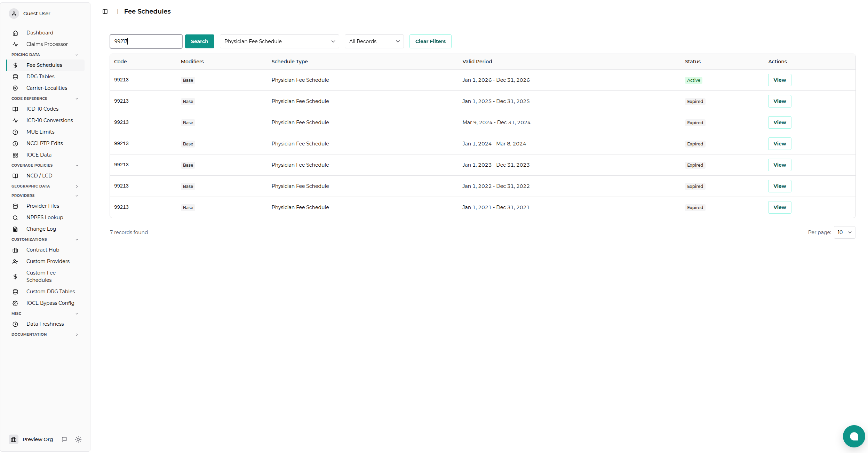Click the NCCI PTP Edits alert icon
868x453 pixels.
(15, 144)
